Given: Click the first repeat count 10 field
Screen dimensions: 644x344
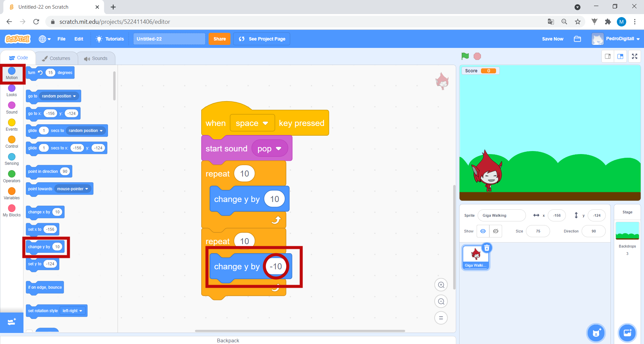Looking at the screenshot, I should point(245,174).
